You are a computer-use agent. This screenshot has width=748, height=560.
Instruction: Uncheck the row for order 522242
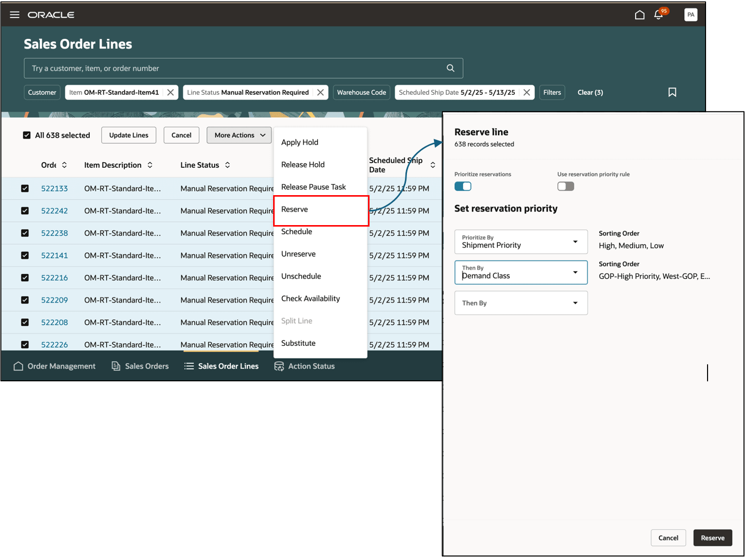click(25, 211)
